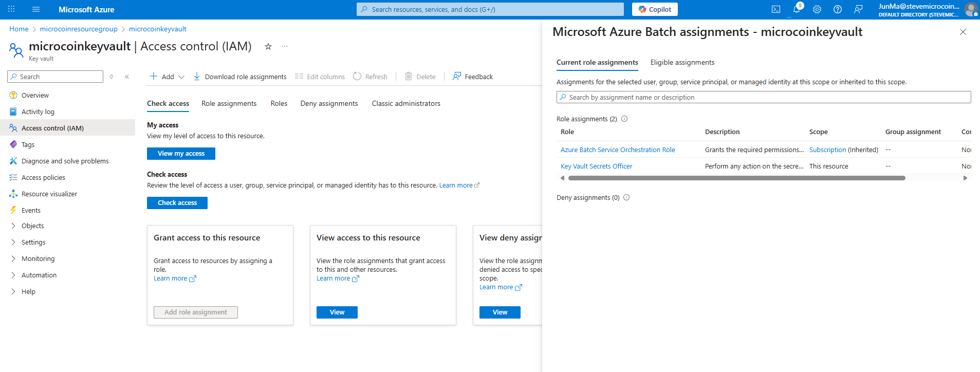The image size is (980, 372).
Task: Open the ellipsis more options menu
Action: [x=285, y=46]
